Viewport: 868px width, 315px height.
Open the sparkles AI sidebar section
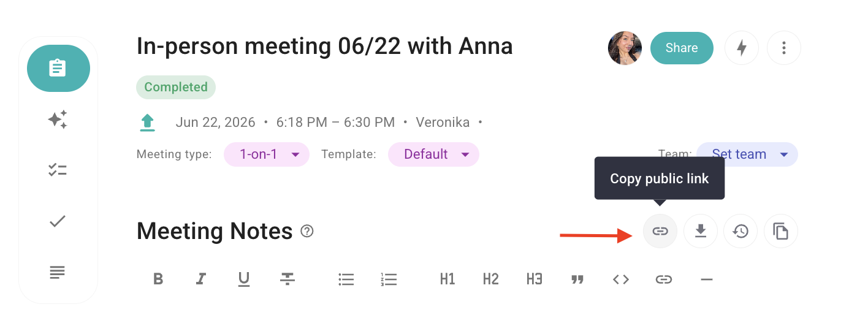[x=58, y=120]
